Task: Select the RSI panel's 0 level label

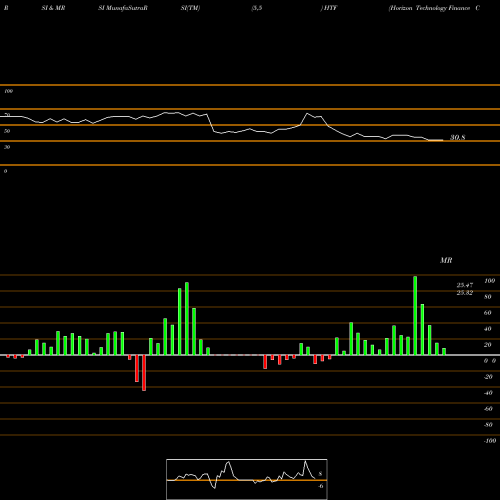Action: click(x=5, y=171)
